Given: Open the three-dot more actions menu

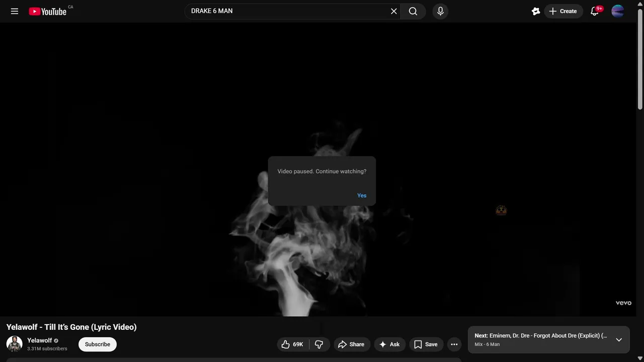Looking at the screenshot, I should pyautogui.click(x=454, y=344).
